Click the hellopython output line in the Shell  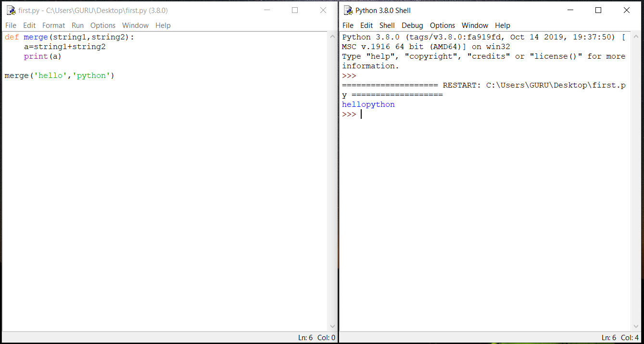coord(368,104)
